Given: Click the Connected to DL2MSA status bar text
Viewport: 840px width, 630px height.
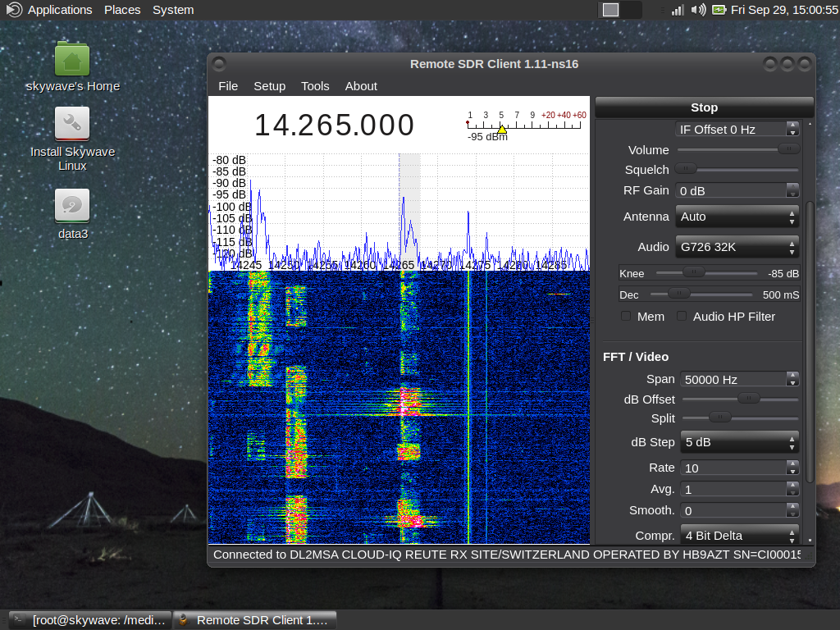Looking at the screenshot, I should [507, 555].
